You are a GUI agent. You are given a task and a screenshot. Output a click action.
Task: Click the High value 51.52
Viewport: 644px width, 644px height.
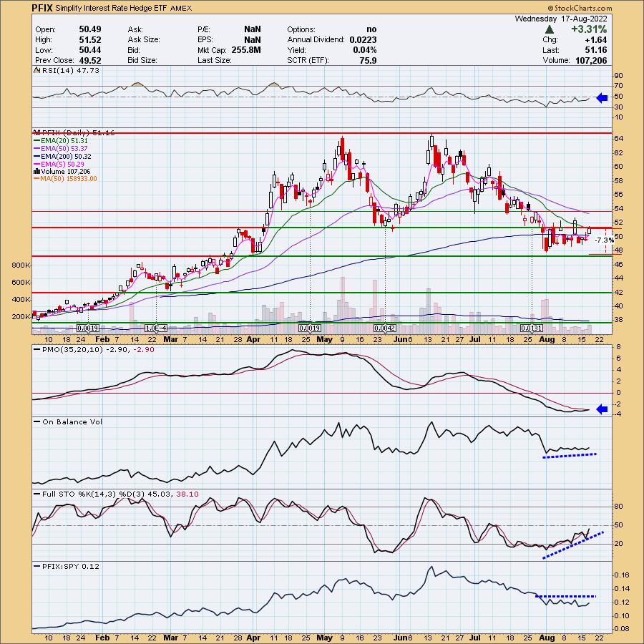tap(90, 40)
